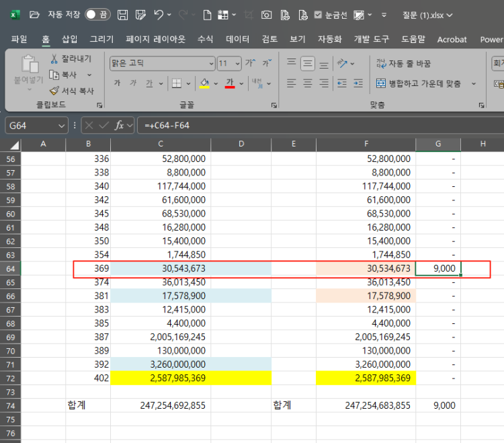This screenshot has width=504, height=443.
Task: Center text horizontally icon
Action: click(x=308, y=83)
